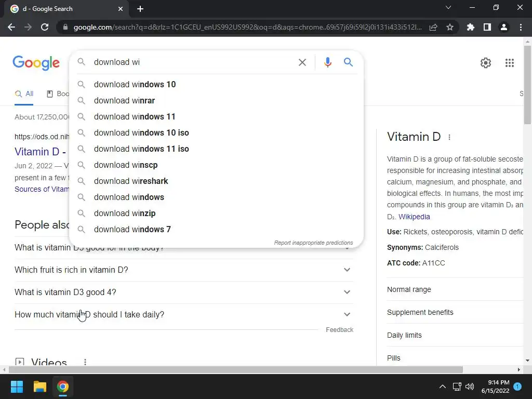This screenshot has width=532, height=399.
Task: Click the vertical scrollbar thumb
Action: point(527,85)
